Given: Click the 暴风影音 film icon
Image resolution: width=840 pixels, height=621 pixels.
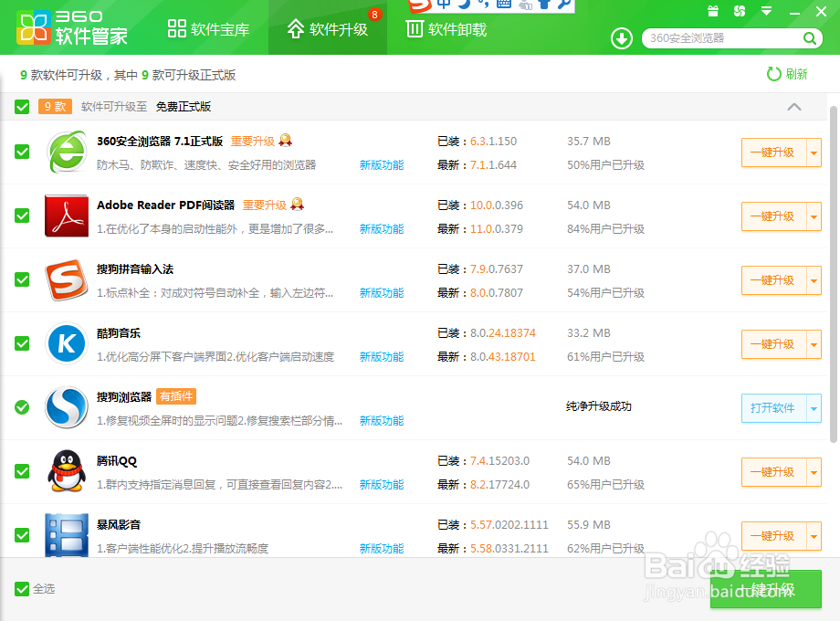Looking at the screenshot, I should click(x=66, y=536).
